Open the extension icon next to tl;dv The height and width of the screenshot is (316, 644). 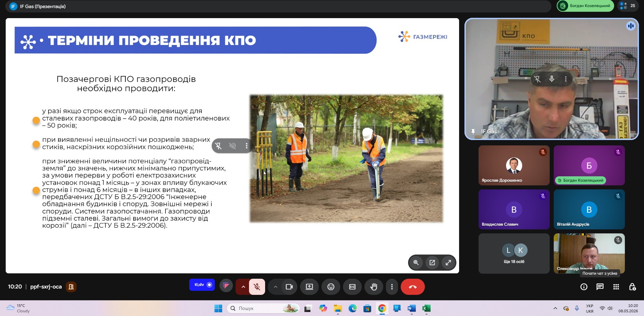coord(226,286)
